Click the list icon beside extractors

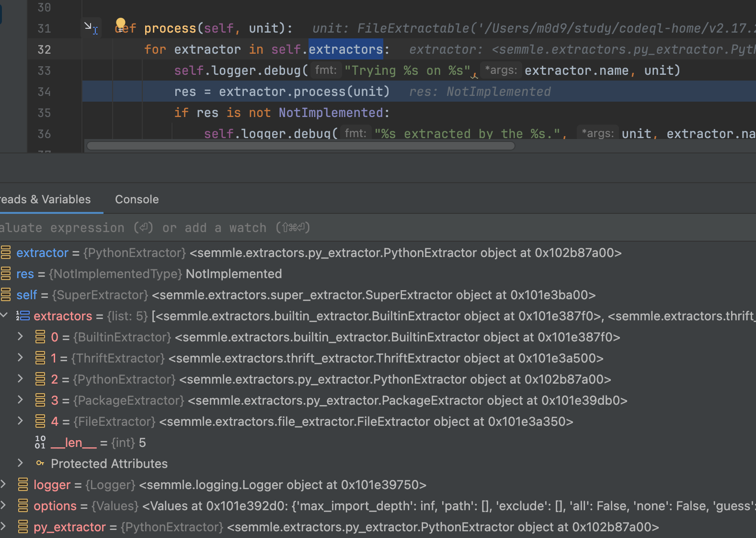click(23, 316)
